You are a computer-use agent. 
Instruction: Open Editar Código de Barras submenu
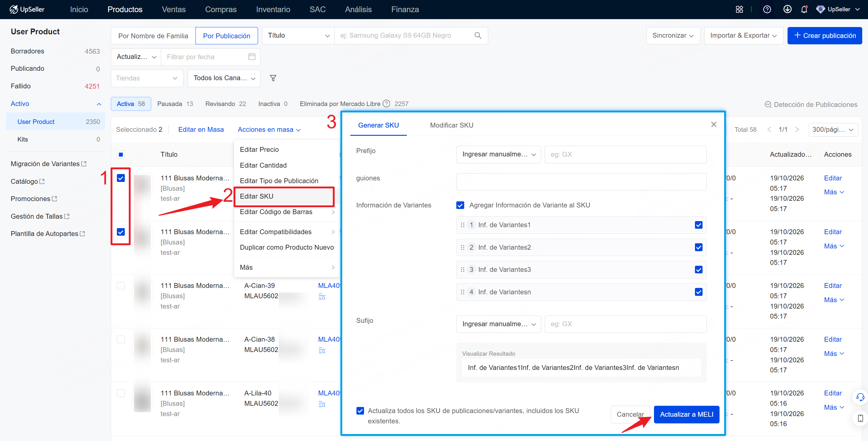click(x=286, y=212)
